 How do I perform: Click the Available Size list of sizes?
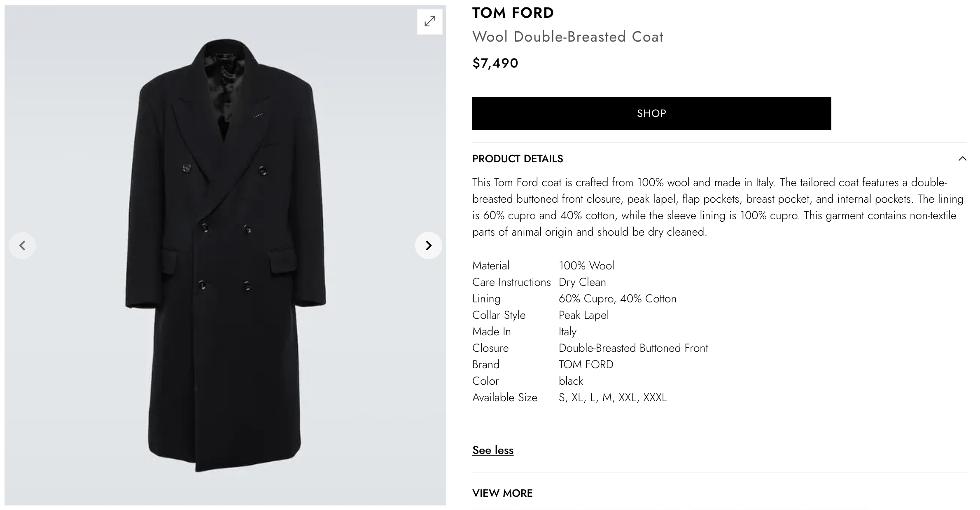point(612,398)
